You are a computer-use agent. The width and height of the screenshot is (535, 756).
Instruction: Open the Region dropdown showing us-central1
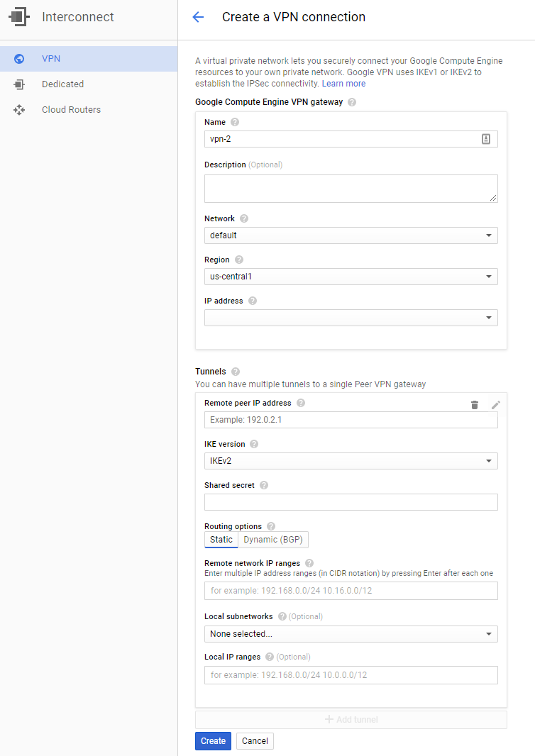[x=351, y=277]
